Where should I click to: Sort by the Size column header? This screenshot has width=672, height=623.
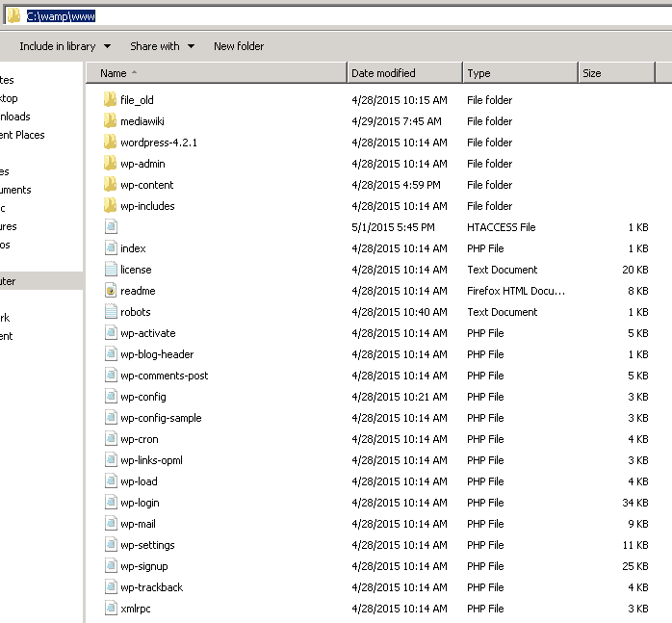(616, 73)
